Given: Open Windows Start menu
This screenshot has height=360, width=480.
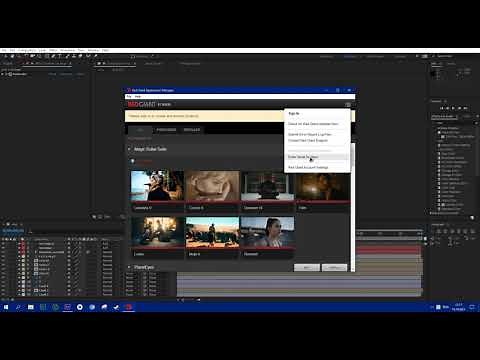Looking at the screenshot, I should point(6,307).
